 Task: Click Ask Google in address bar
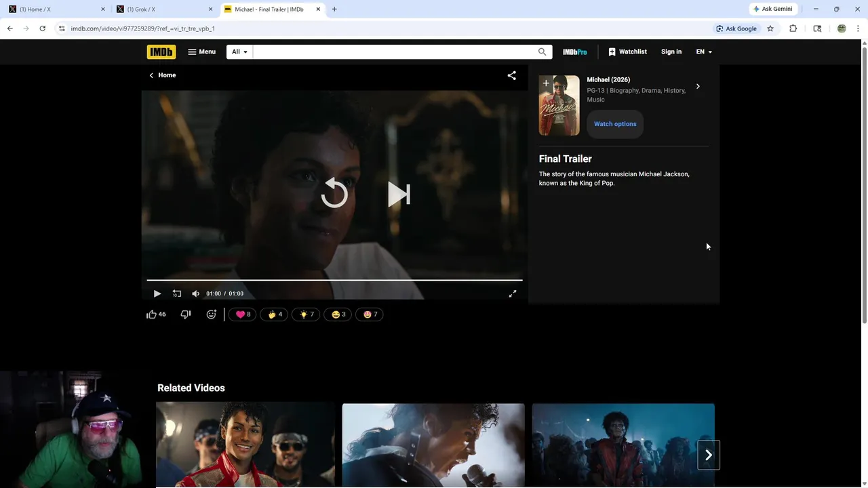coord(736,28)
